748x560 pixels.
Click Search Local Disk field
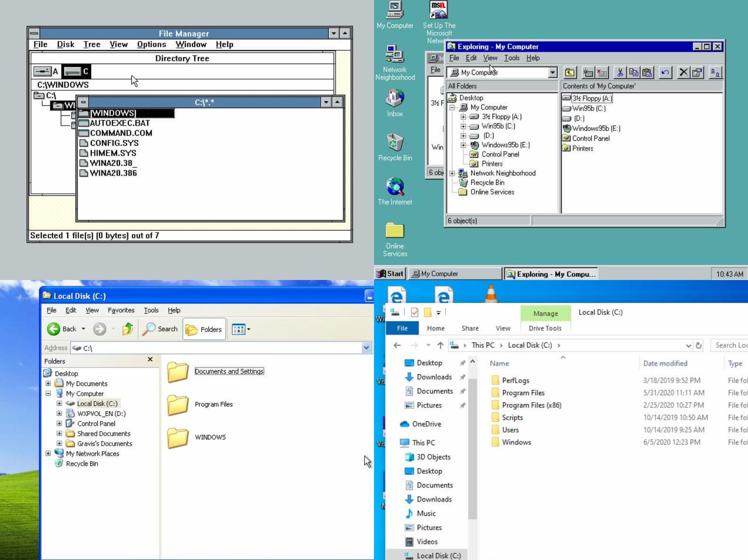(729, 345)
